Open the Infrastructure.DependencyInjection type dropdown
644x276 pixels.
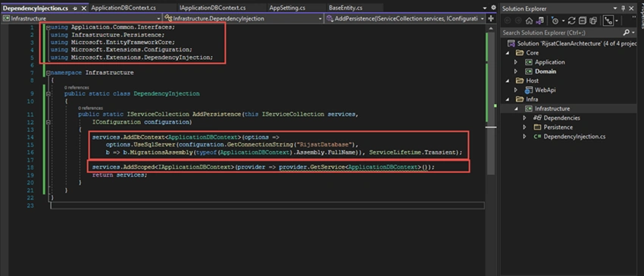[x=320, y=19]
